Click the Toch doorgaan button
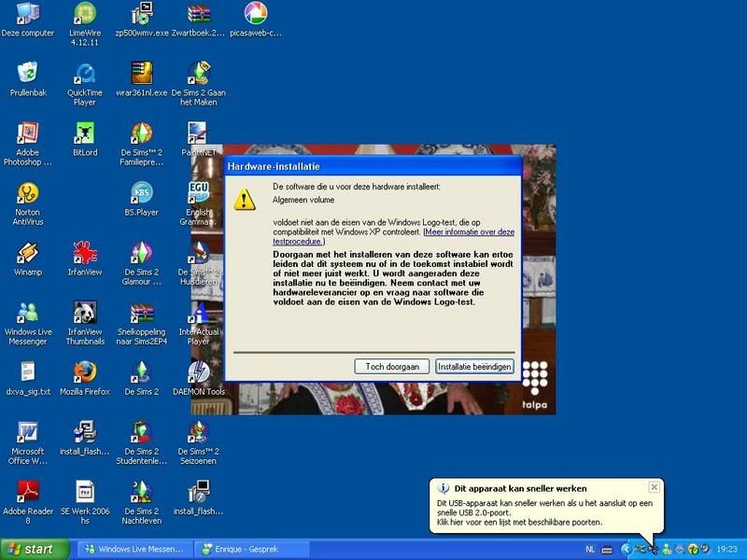Image resolution: width=747 pixels, height=560 pixels. pyautogui.click(x=392, y=367)
